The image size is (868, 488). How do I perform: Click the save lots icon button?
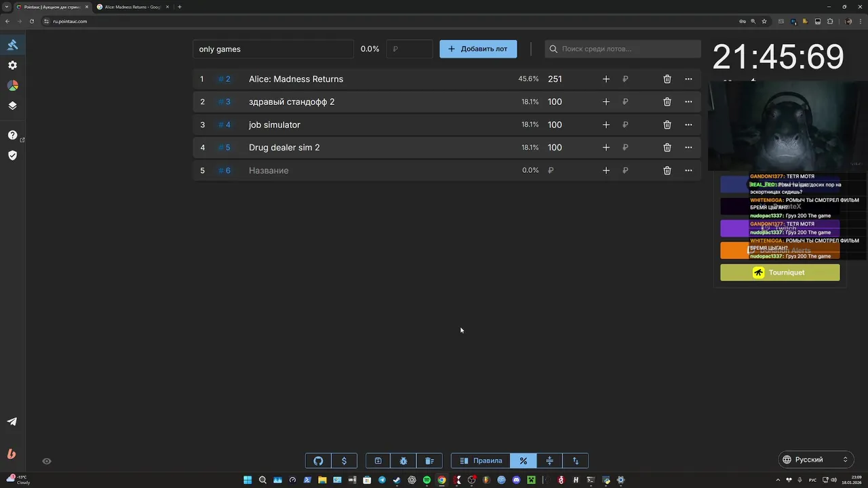(x=378, y=461)
